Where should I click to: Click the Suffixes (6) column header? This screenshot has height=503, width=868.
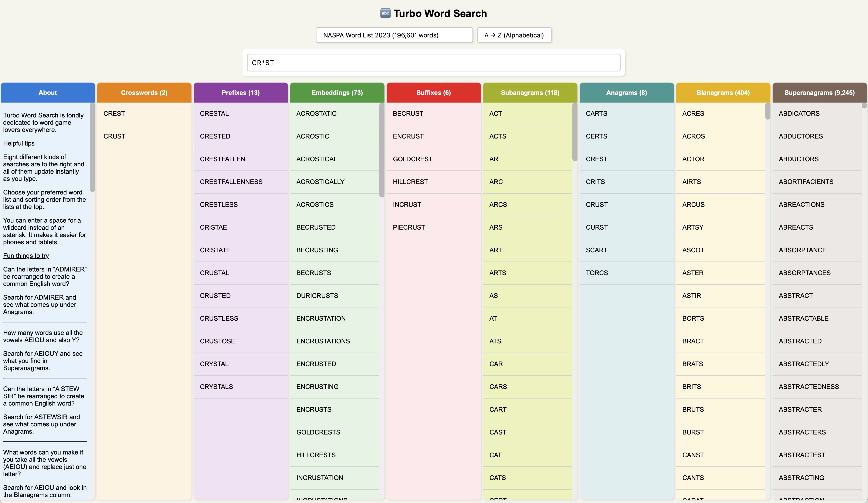[x=433, y=92]
